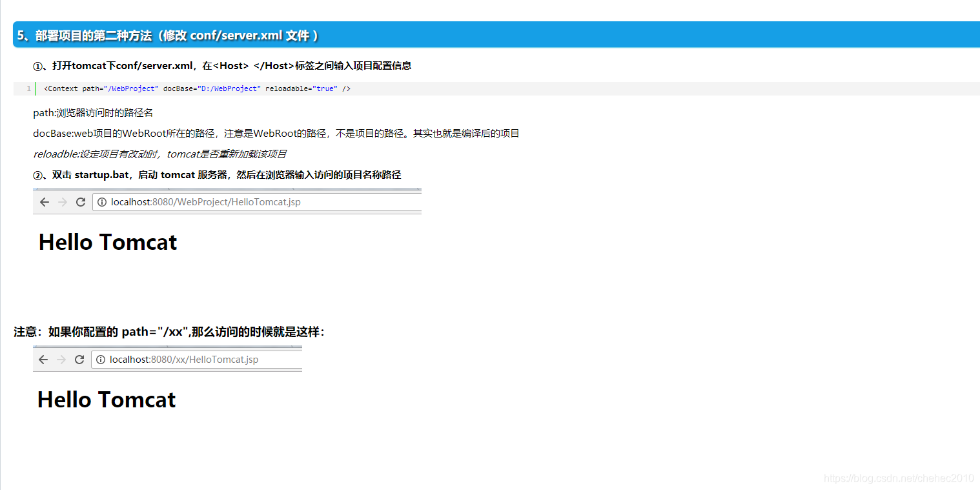This screenshot has height=490, width=980.
Task: Click reload icon in WebProject browser bar
Action: click(81, 202)
